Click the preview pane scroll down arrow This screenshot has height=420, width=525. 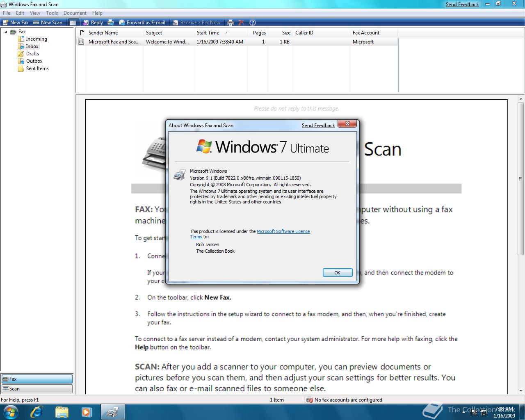click(x=521, y=391)
